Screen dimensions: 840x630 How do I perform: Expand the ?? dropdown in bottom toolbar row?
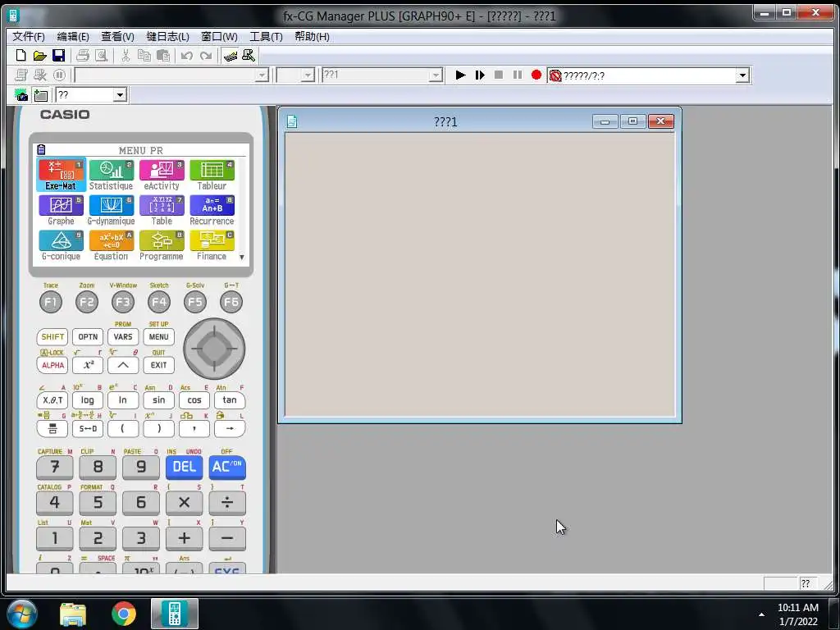(120, 95)
